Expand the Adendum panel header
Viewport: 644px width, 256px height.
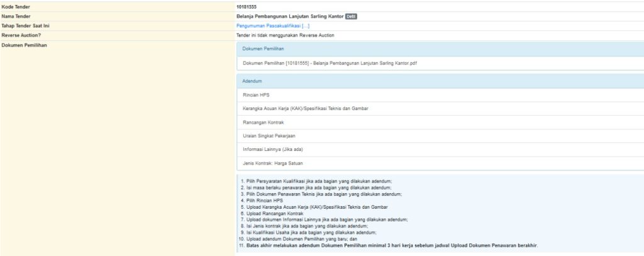pos(252,81)
